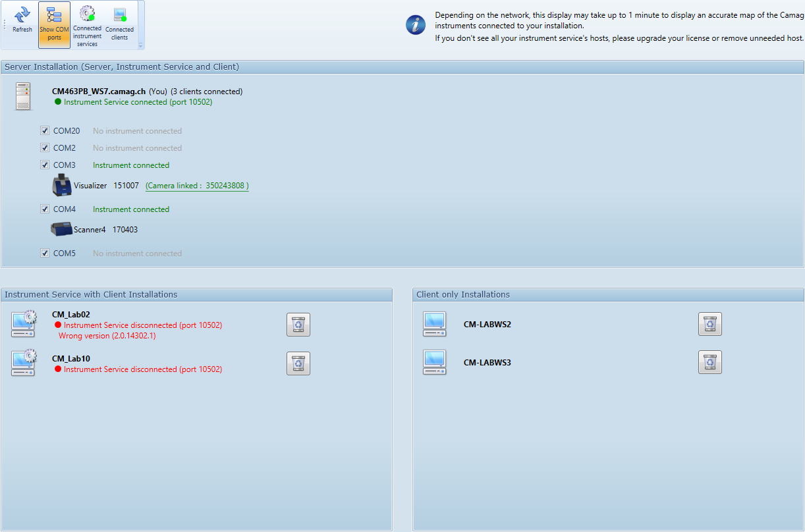
Task: Select the server tower icon
Action: (23, 96)
